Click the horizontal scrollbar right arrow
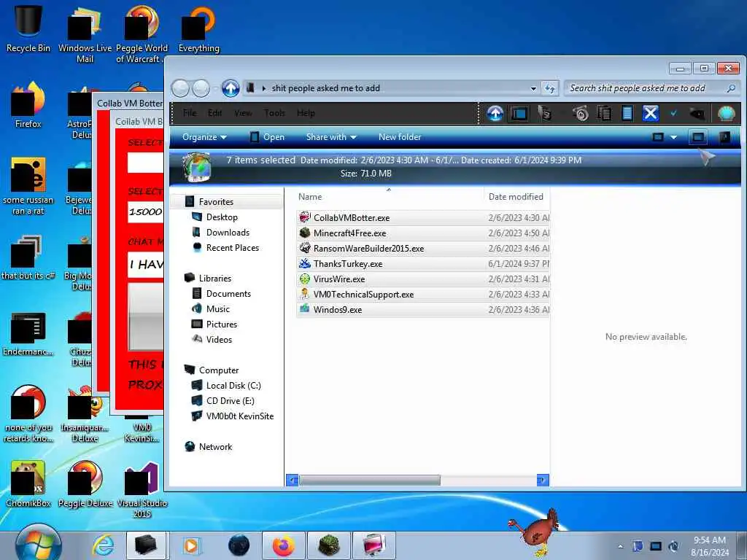The height and width of the screenshot is (560, 747). coord(543,480)
